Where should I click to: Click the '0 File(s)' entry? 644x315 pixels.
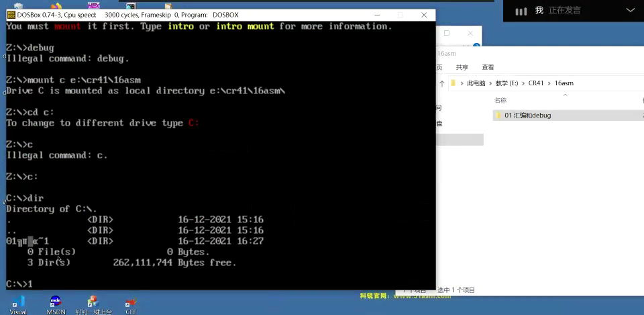52,252
